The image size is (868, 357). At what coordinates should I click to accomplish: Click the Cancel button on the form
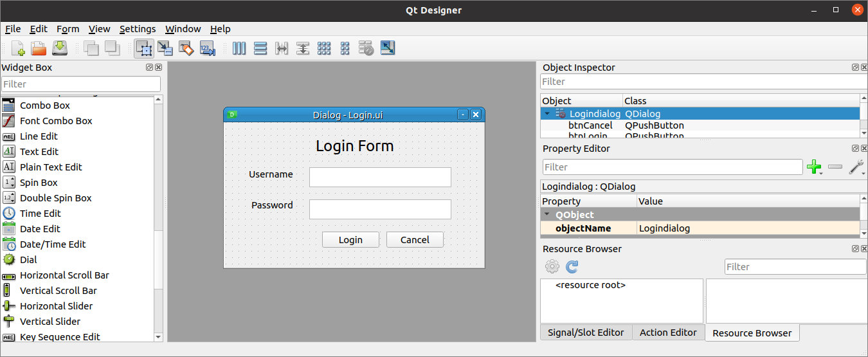(415, 240)
